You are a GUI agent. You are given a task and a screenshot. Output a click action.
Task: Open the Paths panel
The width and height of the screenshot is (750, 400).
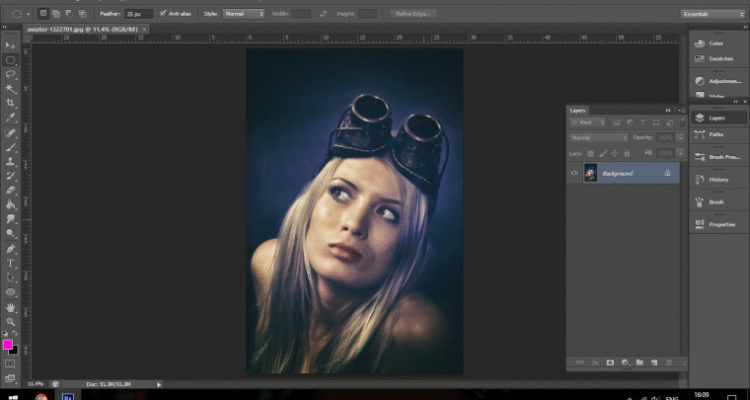(716, 134)
